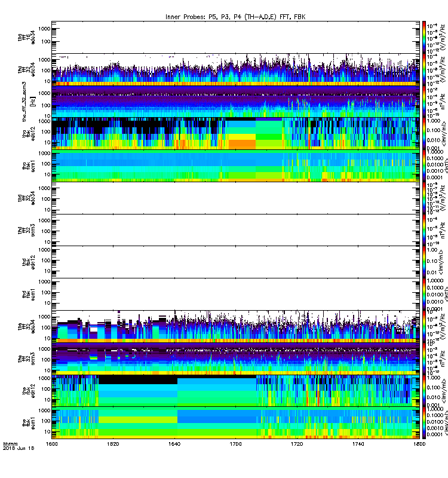Screen dimensions: 448x478
Task: Click the empty thd fbk scm1 plot panel
Action: 235,295
